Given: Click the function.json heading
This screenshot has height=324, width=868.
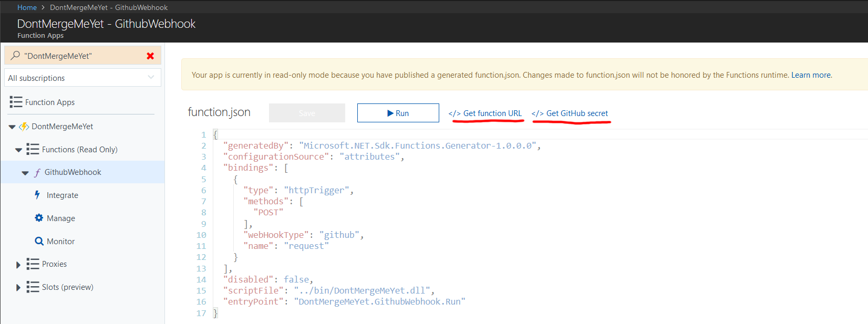Looking at the screenshot, I should 219,112.
